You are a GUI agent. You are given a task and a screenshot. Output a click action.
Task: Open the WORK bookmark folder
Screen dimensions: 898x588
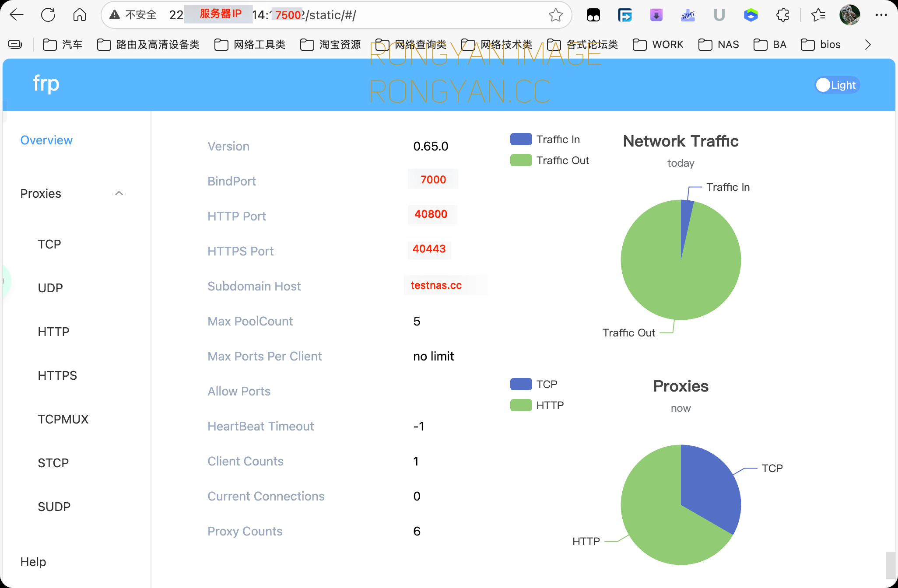(x=658, y=45)
